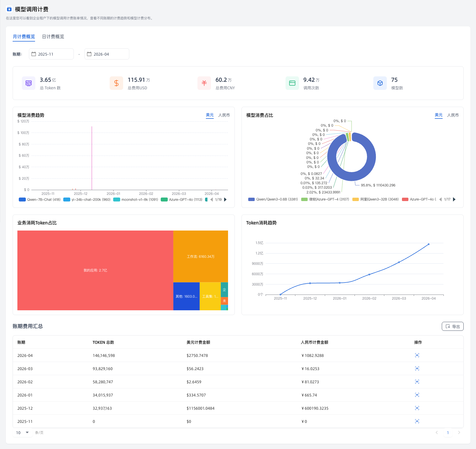This screenshot has height=449, width=476.
Task: Click the eye icon in the 2025-11 row
Action: (x=417, y=421)
